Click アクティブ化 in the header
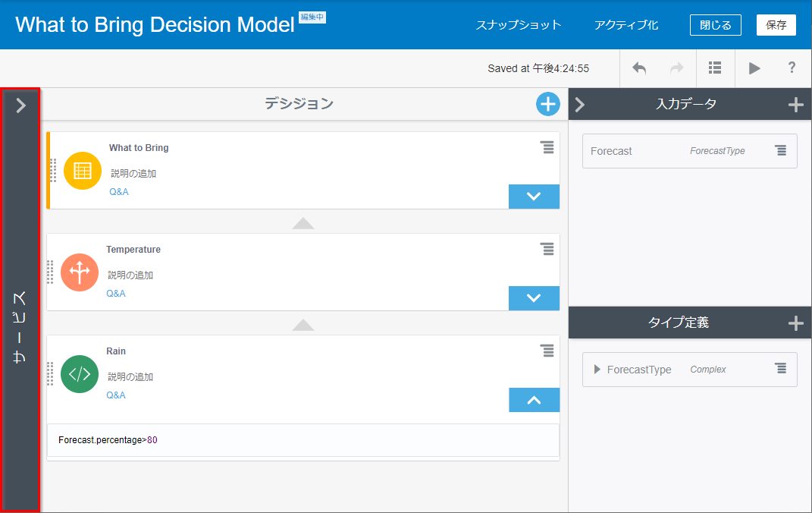Screen dimensions: 812x513 click(x=626, y=25)
